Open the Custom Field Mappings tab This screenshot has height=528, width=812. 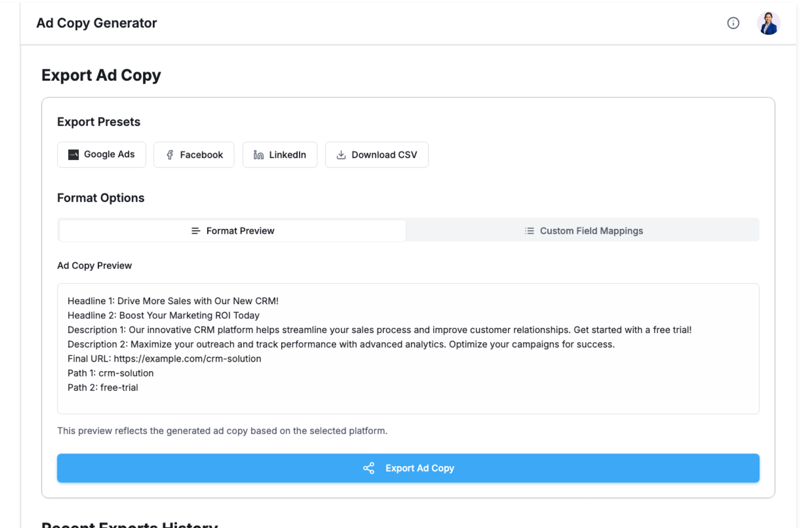tap(583, 231)
